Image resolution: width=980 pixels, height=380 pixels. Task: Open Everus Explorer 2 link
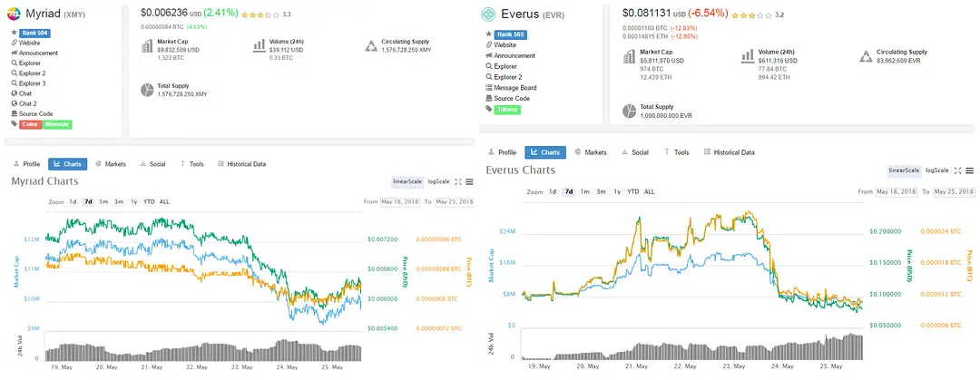[x=507, y=77]
